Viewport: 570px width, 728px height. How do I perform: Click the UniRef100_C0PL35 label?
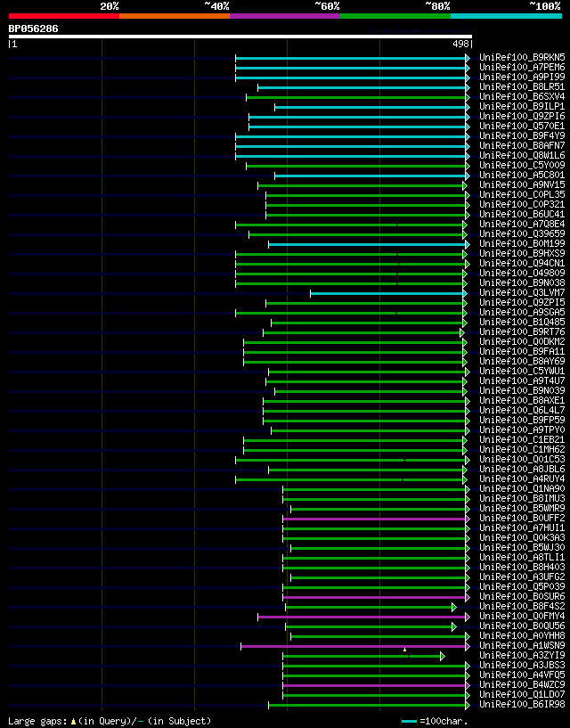click(x=522, y=194)
